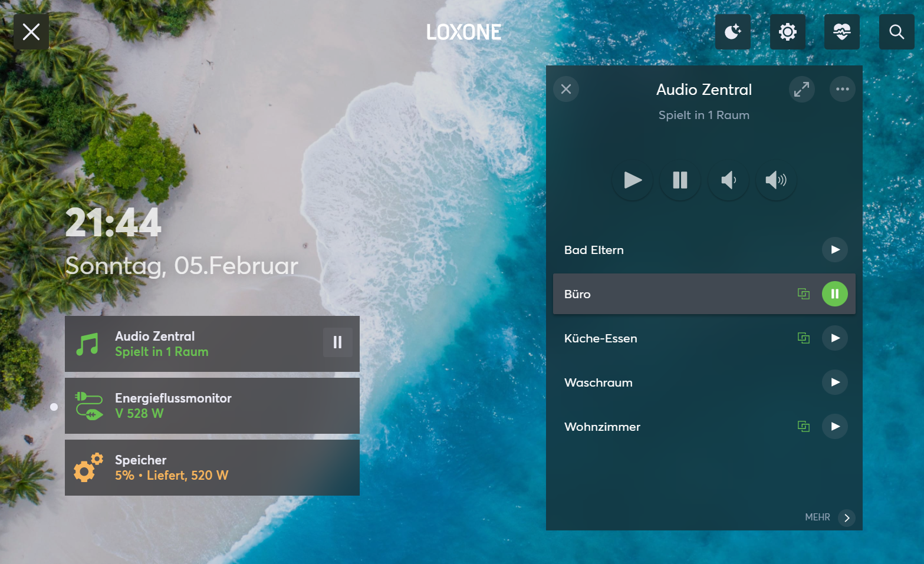This screenshot has height=564, width=924.
Task: Start playback in Wohnzimmer
Action: click(x=835, y=426)
